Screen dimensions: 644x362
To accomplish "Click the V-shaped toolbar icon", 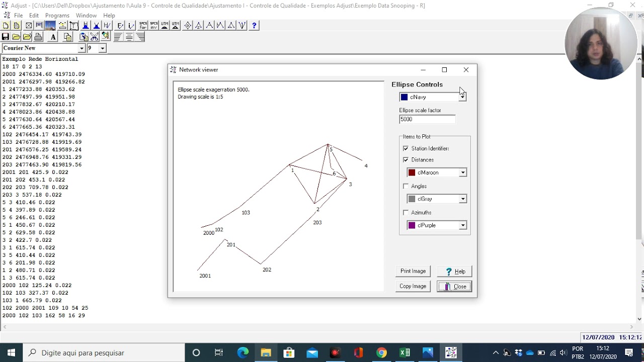I will (242, 25).
